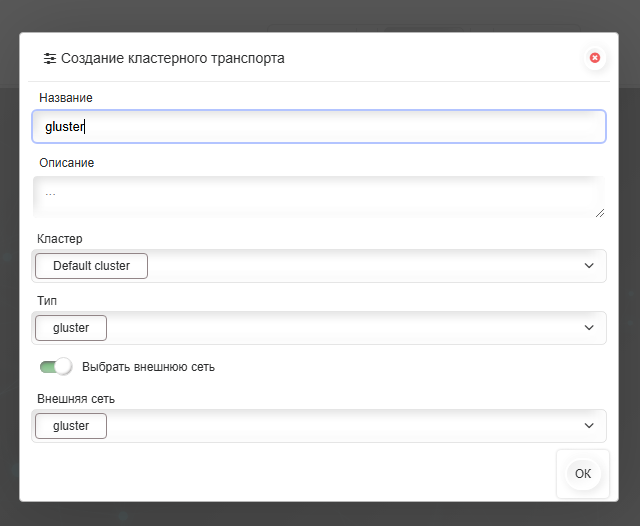Select the Default cluster tag
640x526 pixels.
[x=91, y=266]
